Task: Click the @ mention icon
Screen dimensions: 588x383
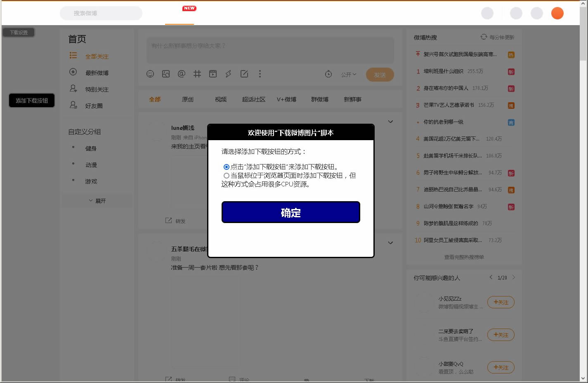Action: tap(181, 74)
